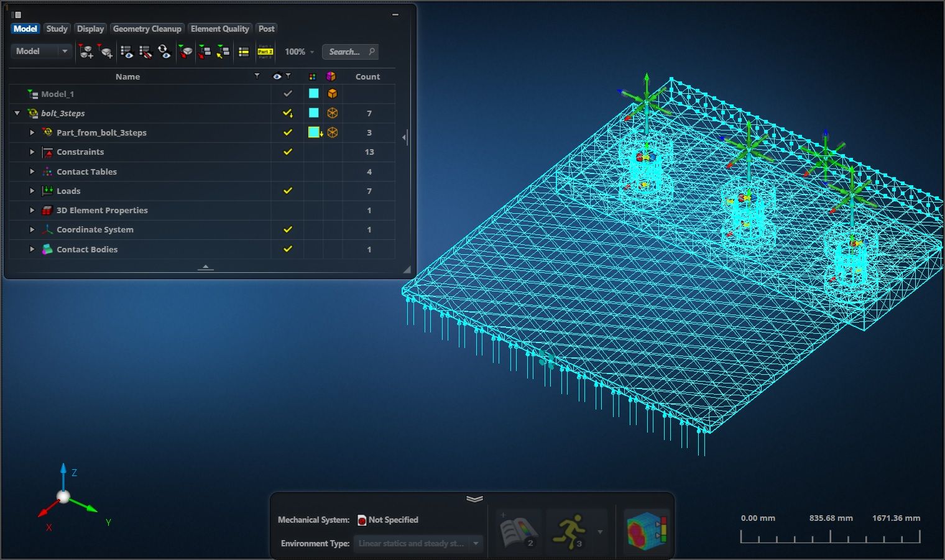
Task: Open the Environment Type dropdown
Action: [x=418, y=543]
